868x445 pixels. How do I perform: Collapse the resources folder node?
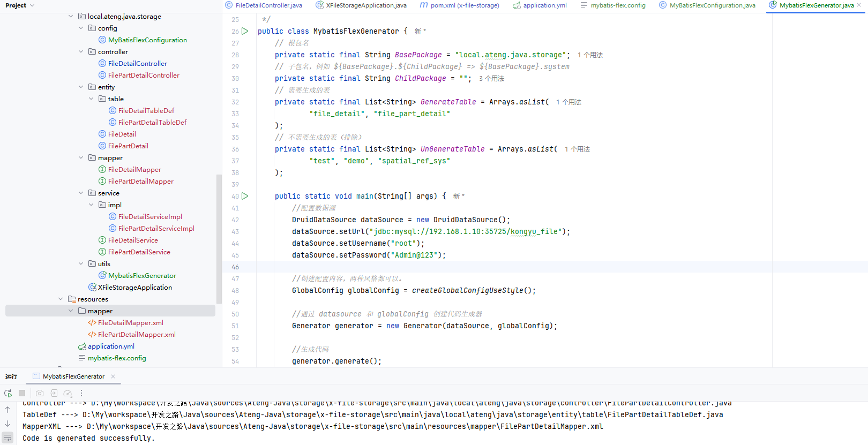click(x=61, y=299)
